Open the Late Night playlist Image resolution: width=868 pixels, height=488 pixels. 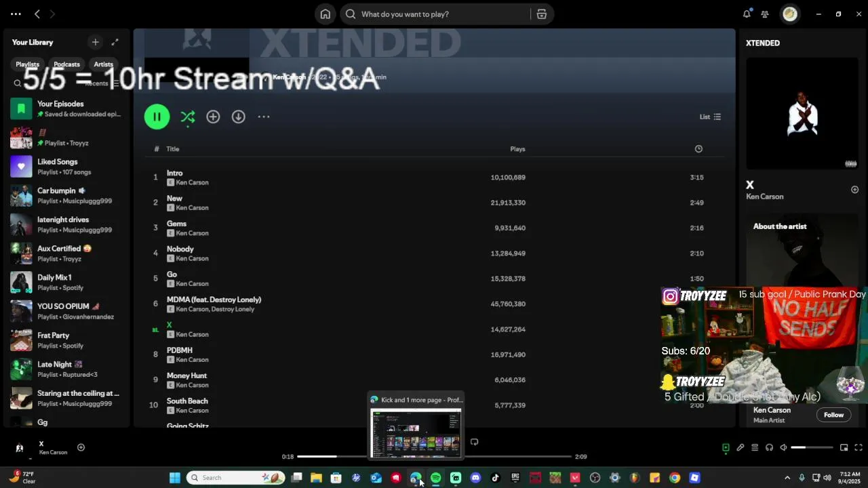[x=66, y=369]
